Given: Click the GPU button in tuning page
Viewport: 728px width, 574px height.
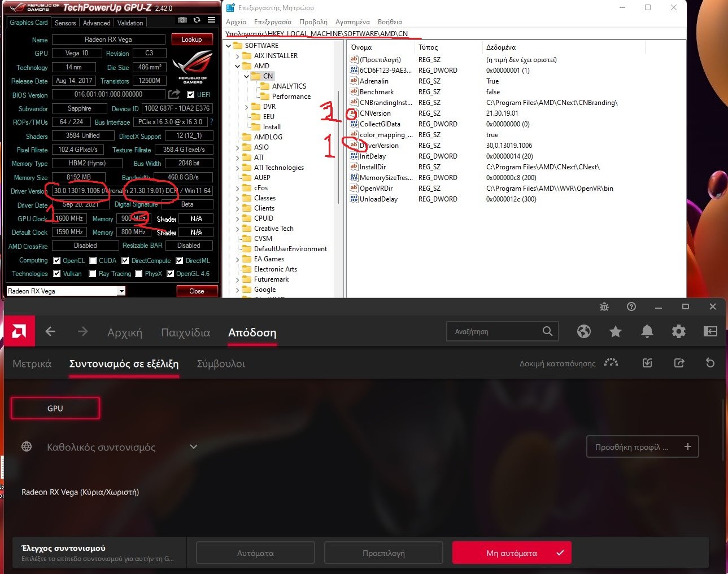Looking at the screenshot, I should click(x=55, y=408).
